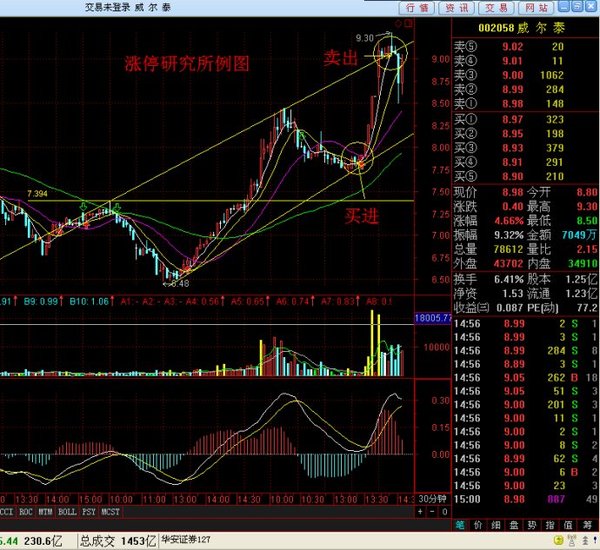Image resolution: width=600 pixels, height=550 pixels.
Task: Switch to the 值 value tab
Action: 568,525
